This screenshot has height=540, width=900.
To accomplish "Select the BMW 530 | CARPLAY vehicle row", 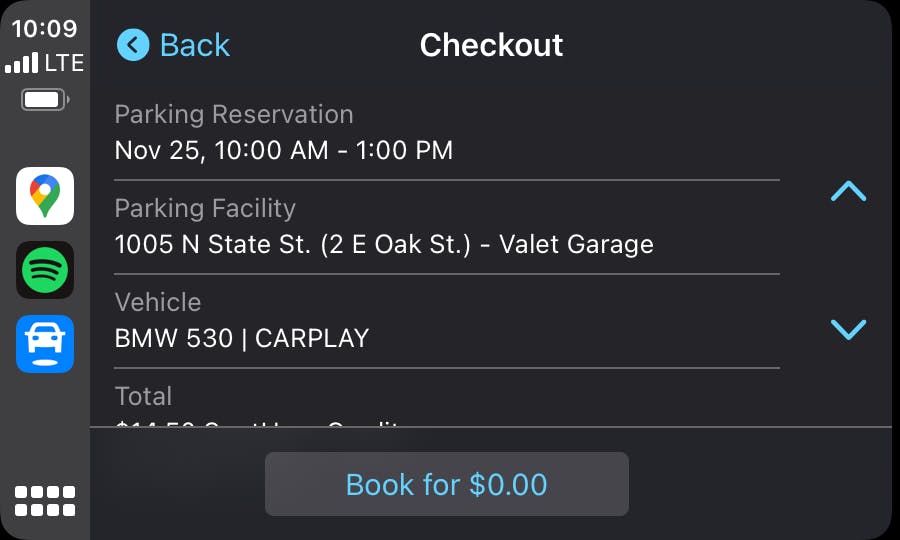I will (x=447, y=321).
